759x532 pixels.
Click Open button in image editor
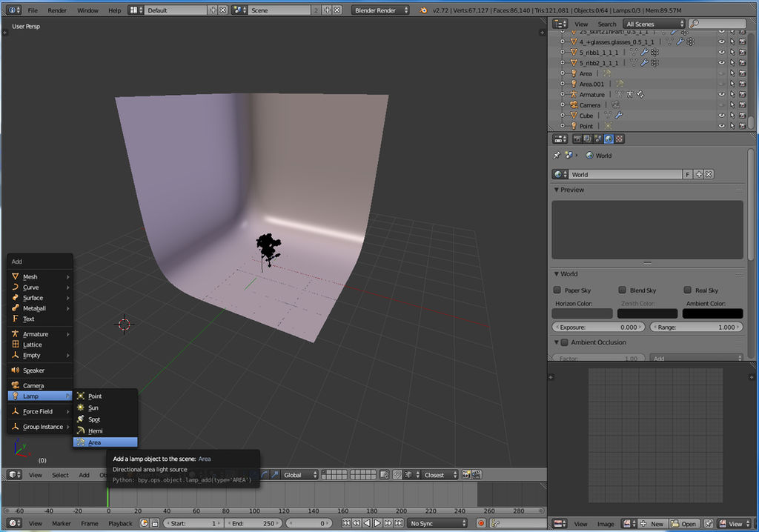click(x=683, y=524)
